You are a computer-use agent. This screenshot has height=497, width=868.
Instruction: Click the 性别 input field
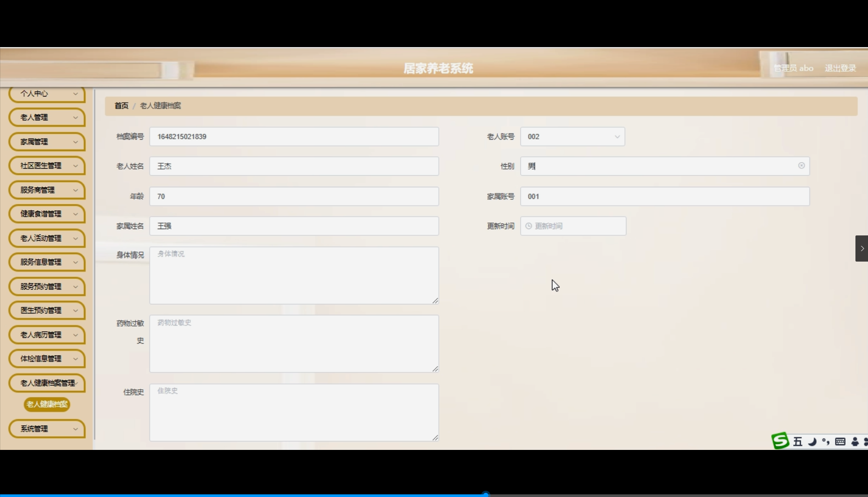(x=665, y=166)
